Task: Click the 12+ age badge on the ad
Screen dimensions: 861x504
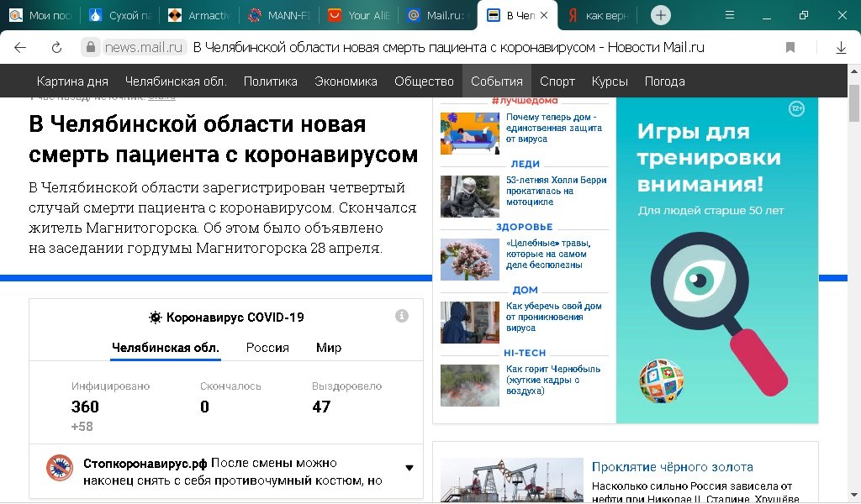Action: point(797,108)
